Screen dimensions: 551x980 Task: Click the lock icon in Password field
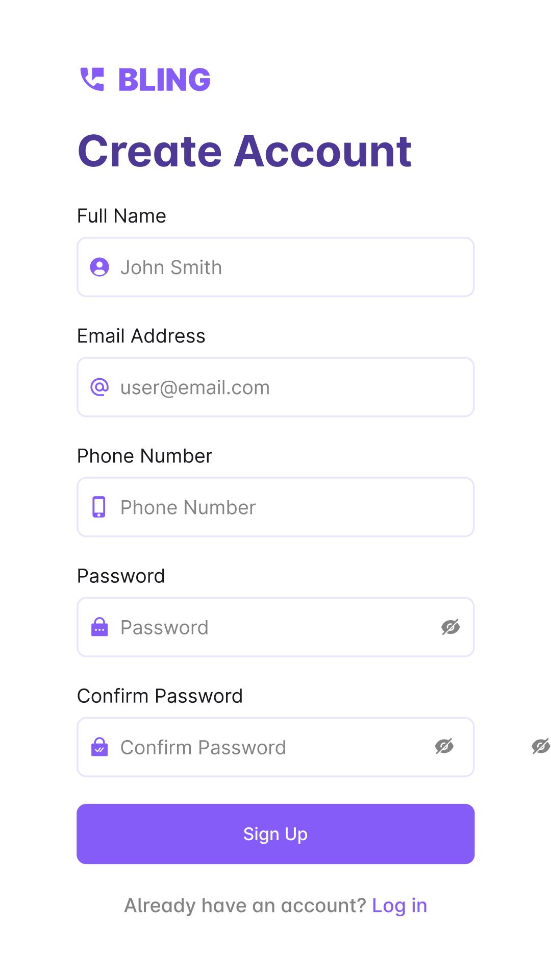coord(99,627)
